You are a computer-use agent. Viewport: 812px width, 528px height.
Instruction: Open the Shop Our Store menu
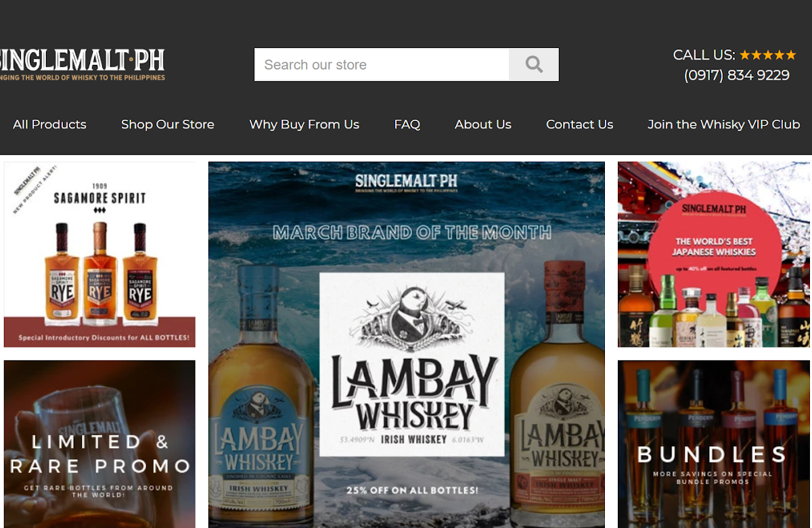pyautogui.click(x=167, y=124)
